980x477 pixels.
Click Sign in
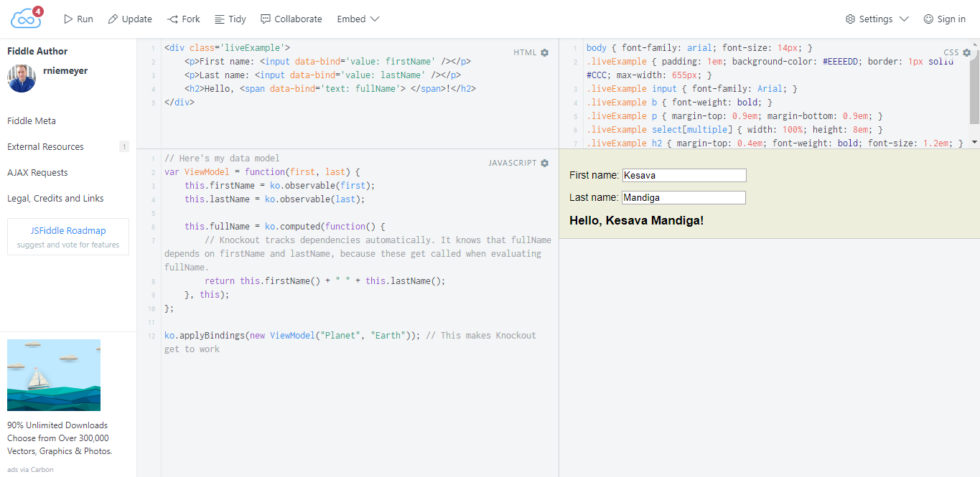tap(944, 19)
